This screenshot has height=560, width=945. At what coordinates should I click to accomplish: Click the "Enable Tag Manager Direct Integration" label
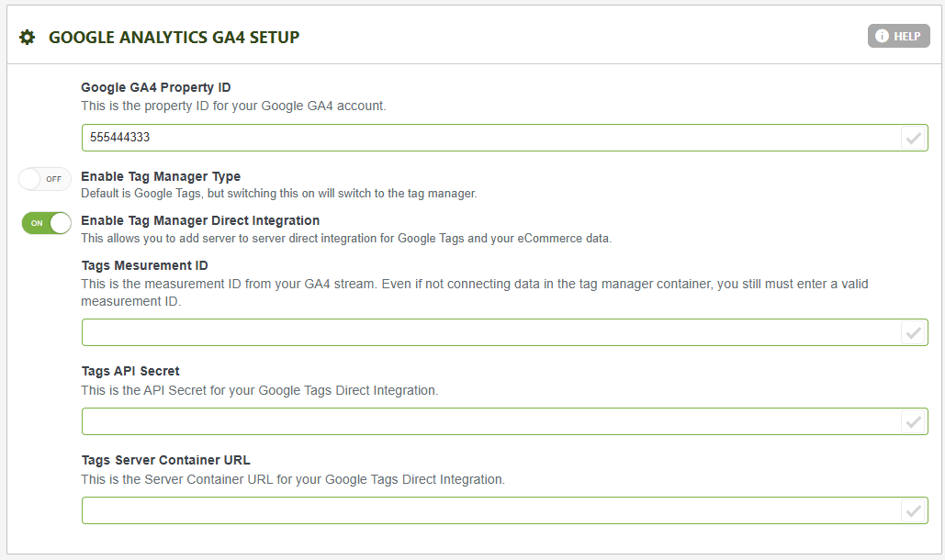click(200, 220)
